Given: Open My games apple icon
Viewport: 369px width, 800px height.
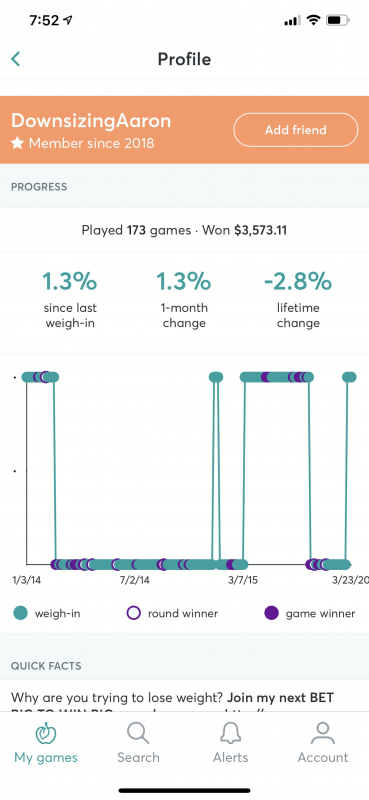Looking at the screenshot, I should click(x=45, y=733).
